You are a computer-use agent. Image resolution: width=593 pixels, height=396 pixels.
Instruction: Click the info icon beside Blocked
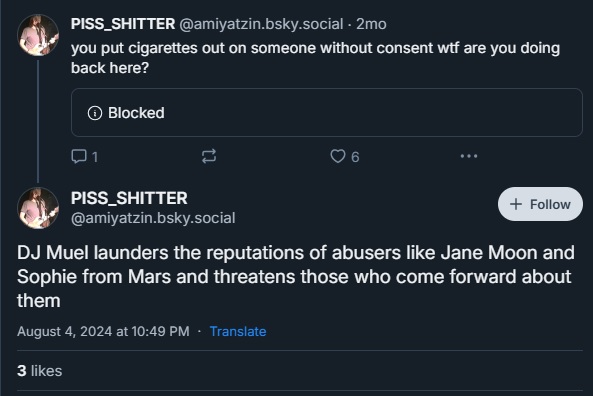tap(95, 113)
